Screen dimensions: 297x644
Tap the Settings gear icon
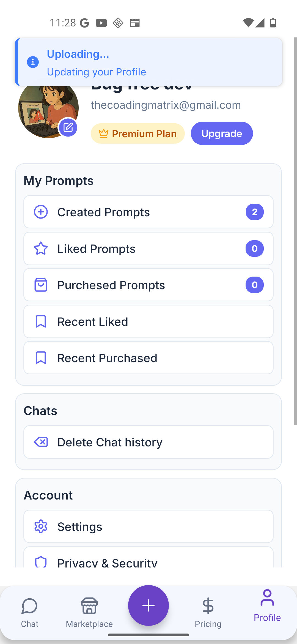41,526
